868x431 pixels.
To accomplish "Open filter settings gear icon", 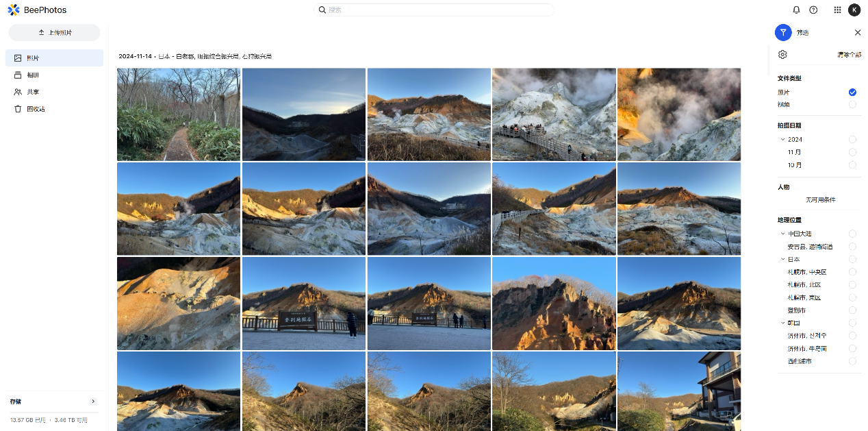I will coord(782,55).
